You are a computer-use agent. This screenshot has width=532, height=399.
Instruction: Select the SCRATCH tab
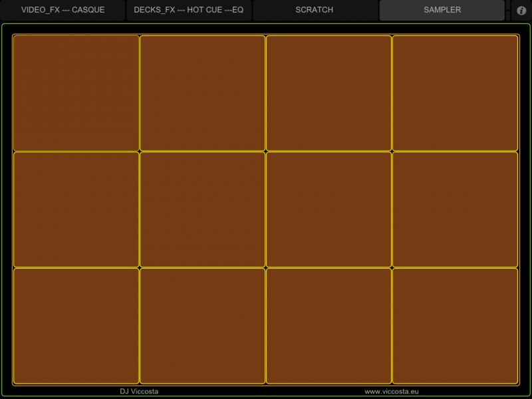coord(315,11)
